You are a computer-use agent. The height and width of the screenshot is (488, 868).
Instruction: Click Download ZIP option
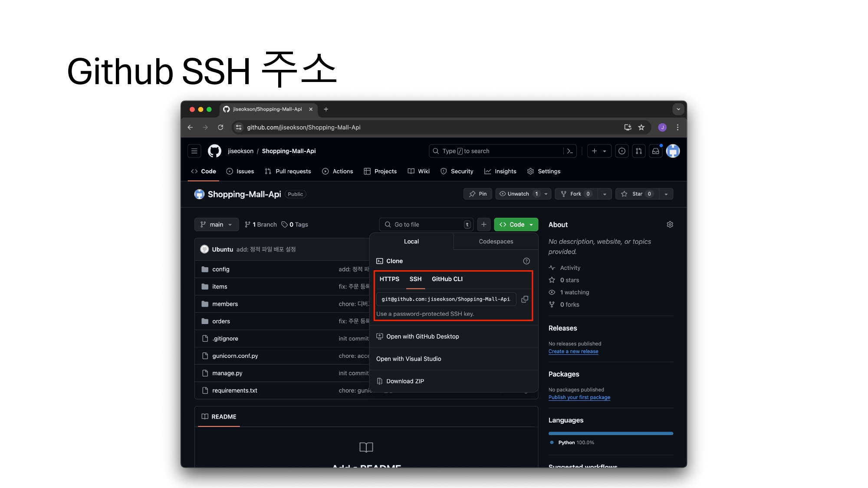point(405,381)
